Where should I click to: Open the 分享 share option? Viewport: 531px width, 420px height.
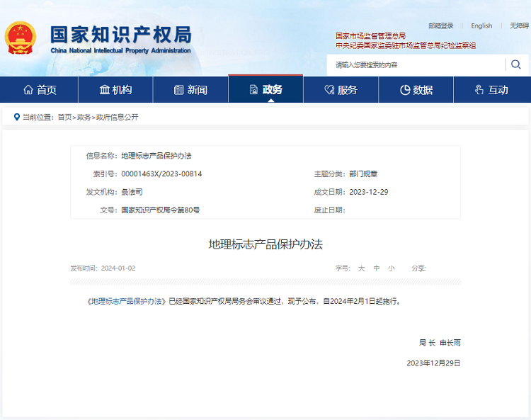[x=418, y=268]
